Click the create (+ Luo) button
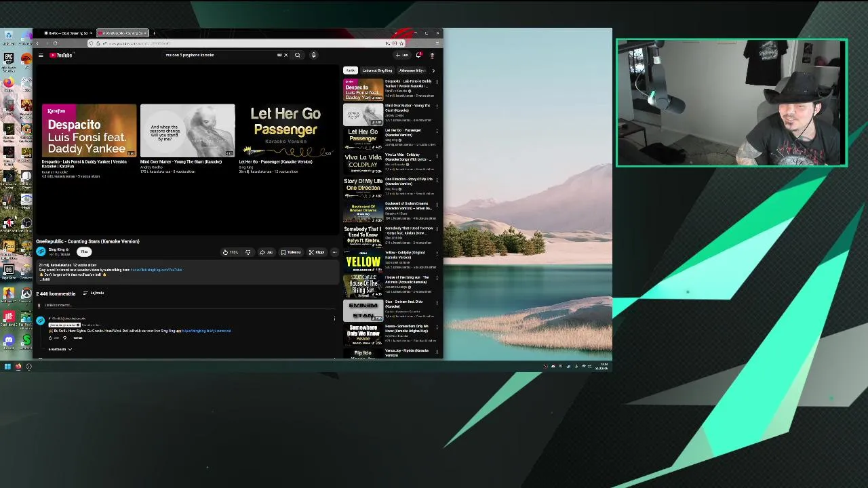The height and width of the screenshot is (488, 868). pos(402,55)
